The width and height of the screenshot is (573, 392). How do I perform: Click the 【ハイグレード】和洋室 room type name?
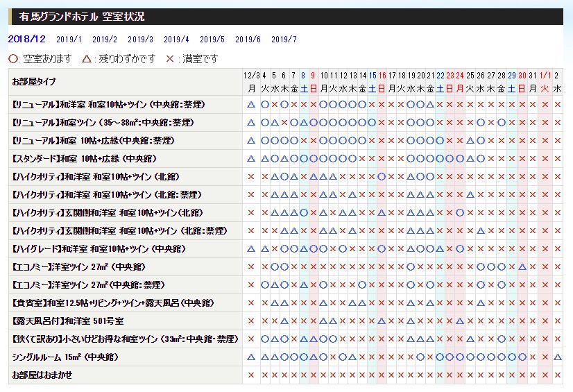point(99,249)
